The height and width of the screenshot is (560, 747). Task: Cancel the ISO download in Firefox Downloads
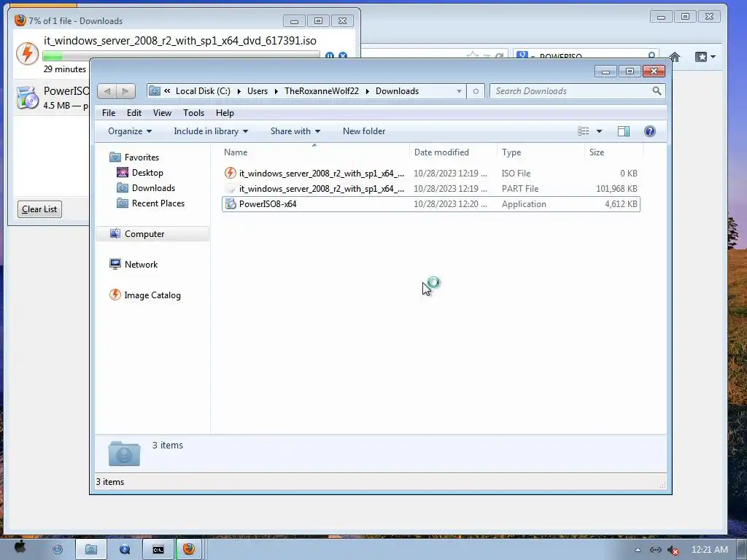tap(343, 55)
